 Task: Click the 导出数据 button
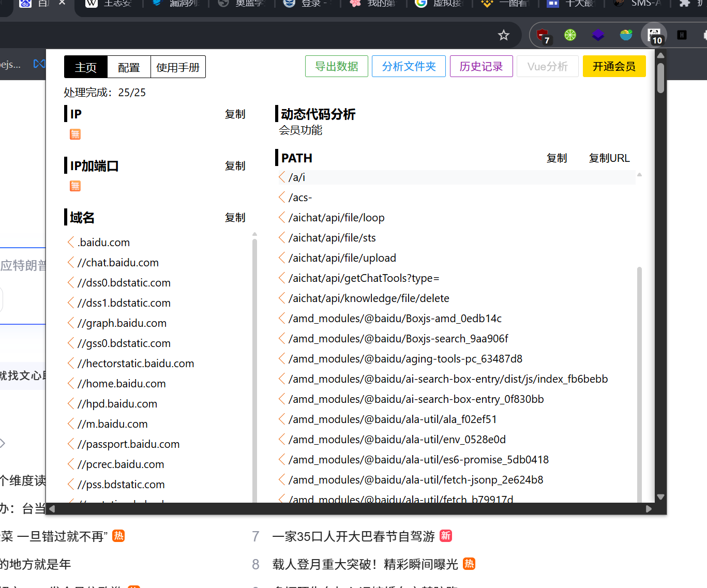click(x=337, y=66)
